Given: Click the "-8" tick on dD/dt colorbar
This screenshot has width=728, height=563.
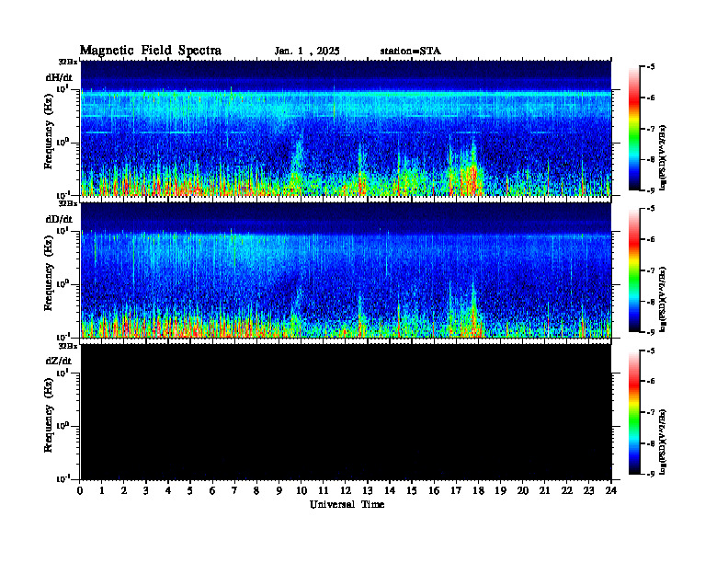Looking at the screenshot, I should (x=652, y=302).
